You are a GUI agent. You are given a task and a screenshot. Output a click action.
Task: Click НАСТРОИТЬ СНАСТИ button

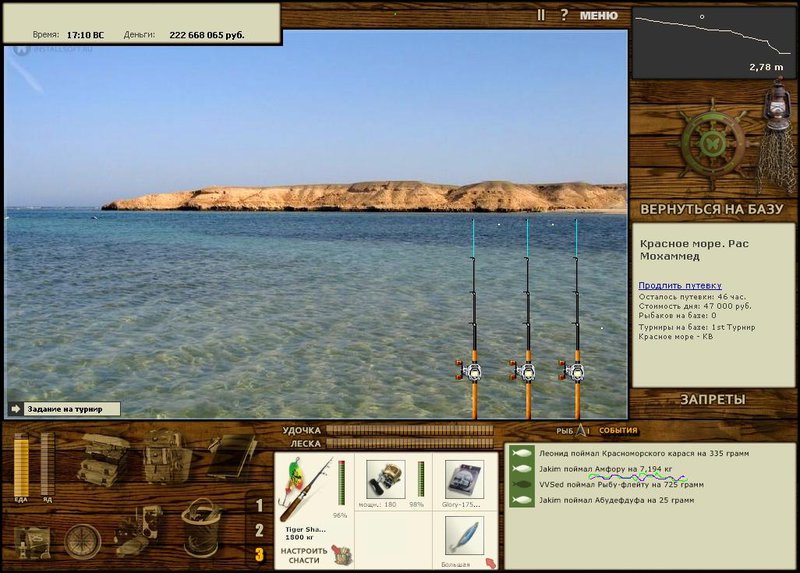point(304,556)
